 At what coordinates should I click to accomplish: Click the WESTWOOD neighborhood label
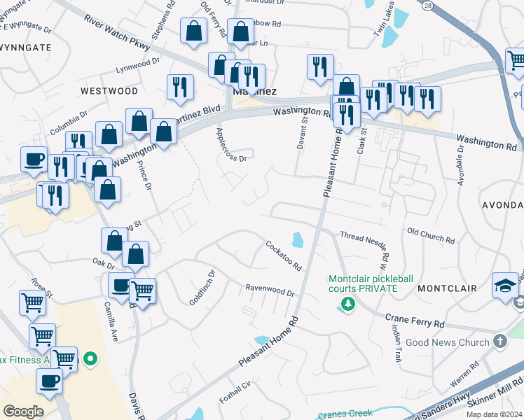coord(109,91)
